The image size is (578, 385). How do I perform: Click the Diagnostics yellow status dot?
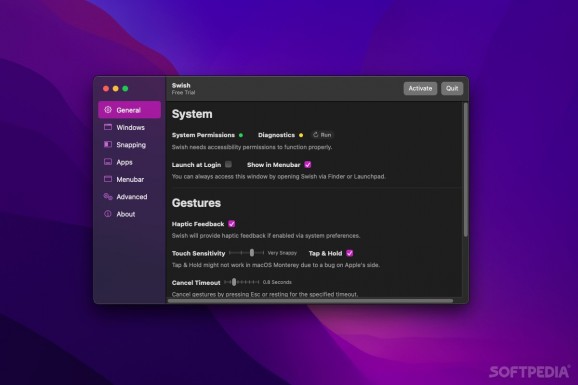click(x=301, y=135)
